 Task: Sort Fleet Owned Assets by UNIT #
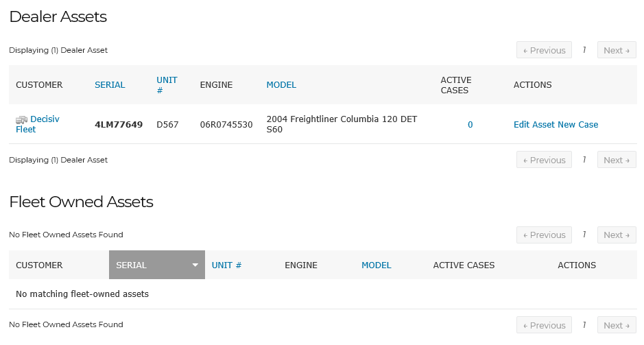(227, 265)
